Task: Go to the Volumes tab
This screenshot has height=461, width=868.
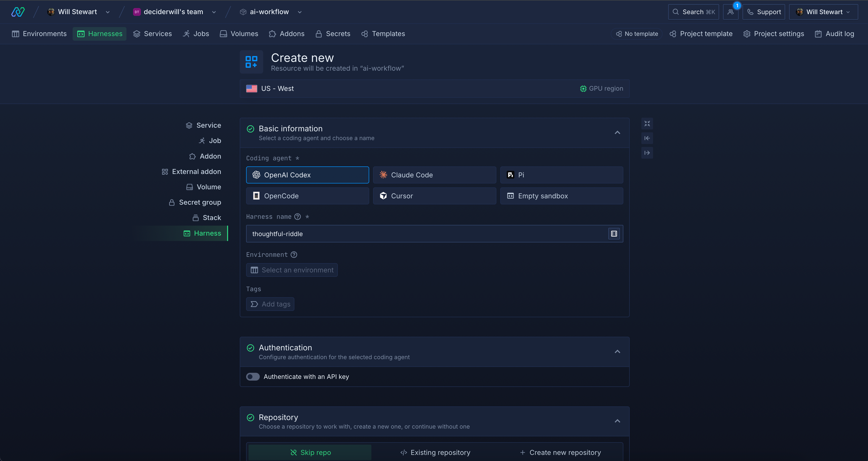Action: (x=239, y=34)
